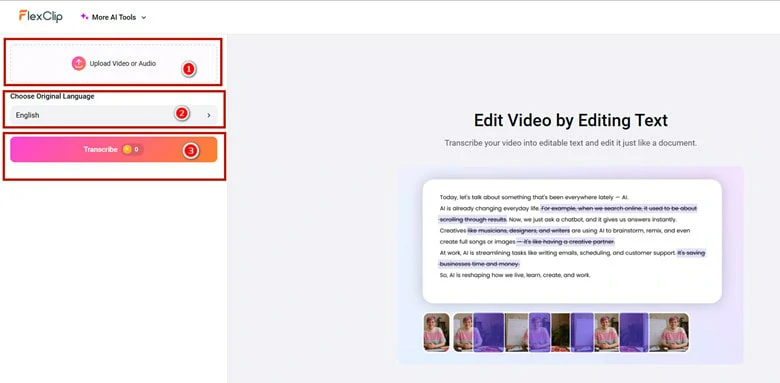Click the Choose Original Language label

(52, 96)
